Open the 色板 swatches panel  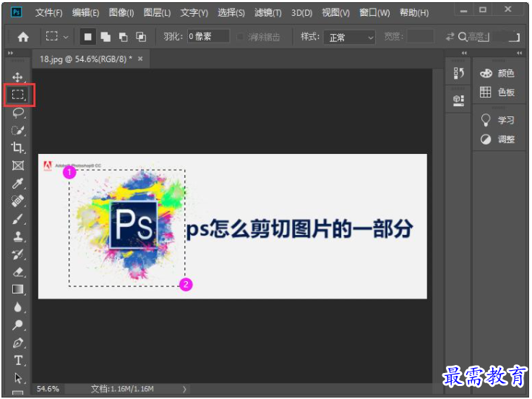pos(497,92)
